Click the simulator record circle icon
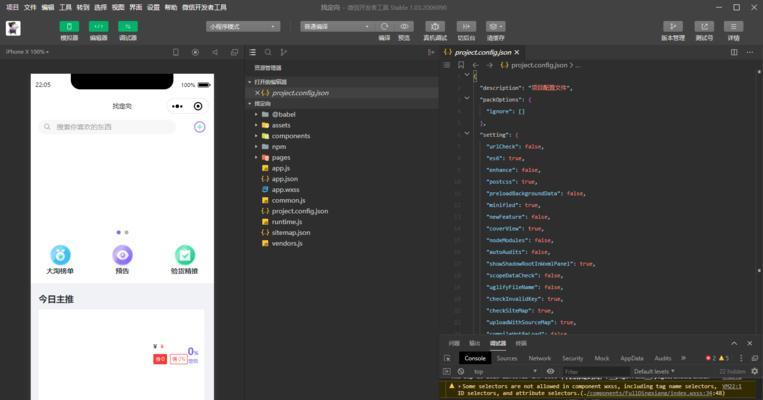Image resolution: width=763 pixels, height=400 pixels. 195,52
